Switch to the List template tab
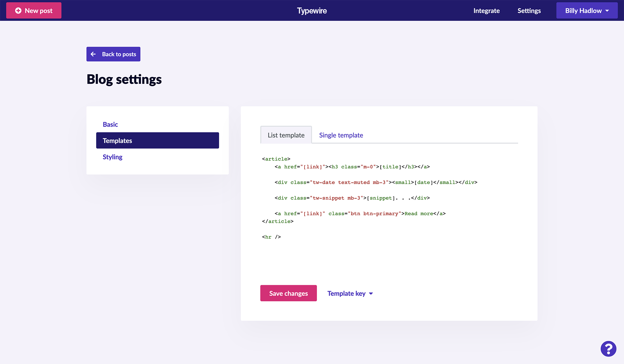This screenshot has height=364, width=624. pyautogui.click(x=286, y=135)
